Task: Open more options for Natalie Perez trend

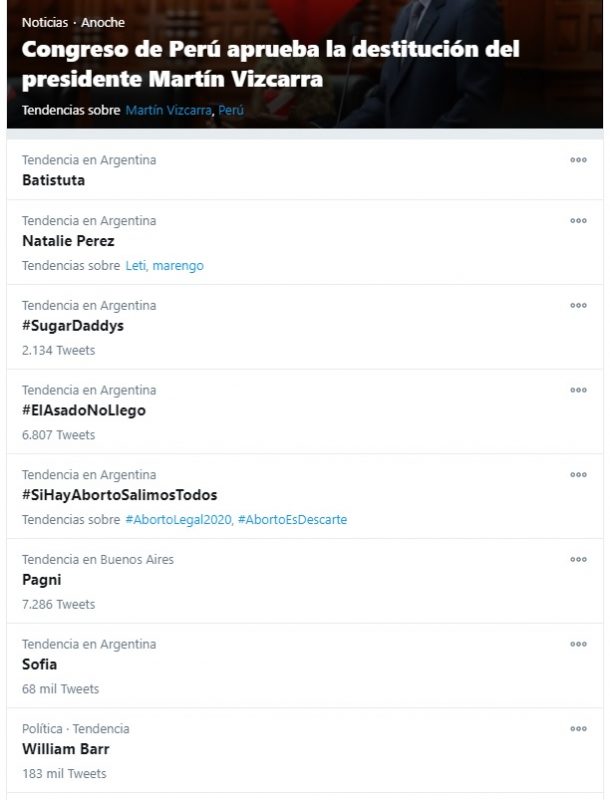Action: click(578, 221)
